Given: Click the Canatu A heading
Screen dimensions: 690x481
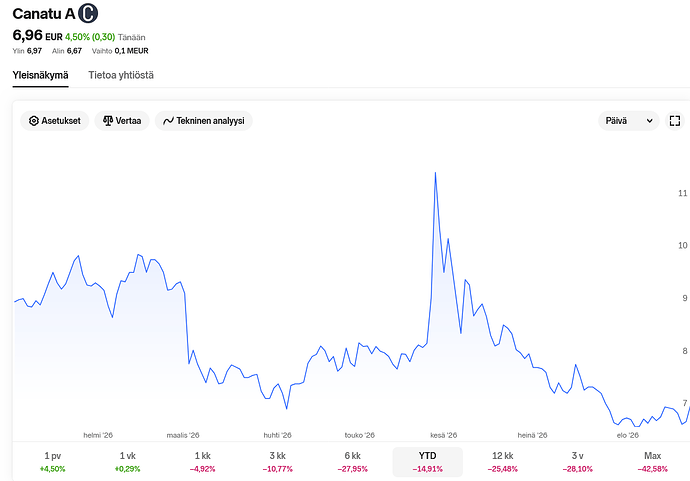Looking at the screenshot, I should (x=44, y=14).
